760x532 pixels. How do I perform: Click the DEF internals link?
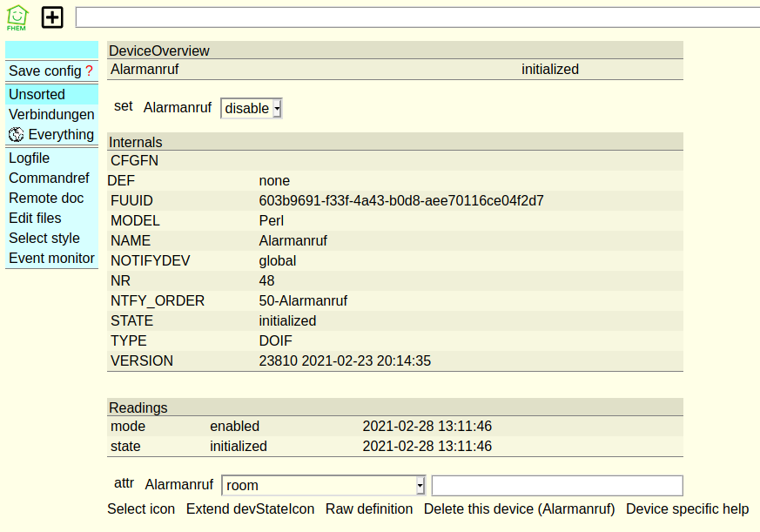121,180
